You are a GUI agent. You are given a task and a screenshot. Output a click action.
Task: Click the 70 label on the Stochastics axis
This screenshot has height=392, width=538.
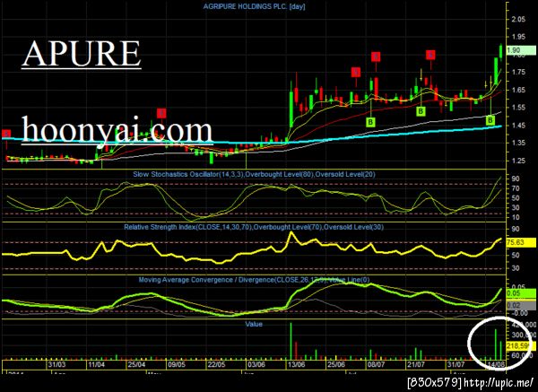(516, 188)
